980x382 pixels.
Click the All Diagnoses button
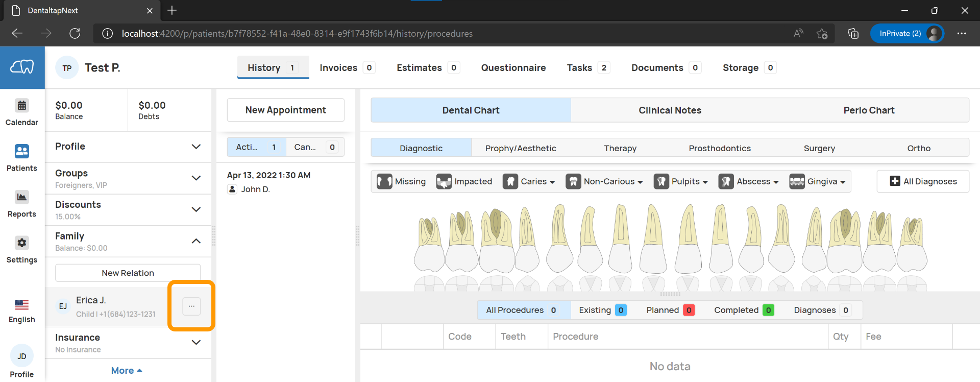pos(922,181)
